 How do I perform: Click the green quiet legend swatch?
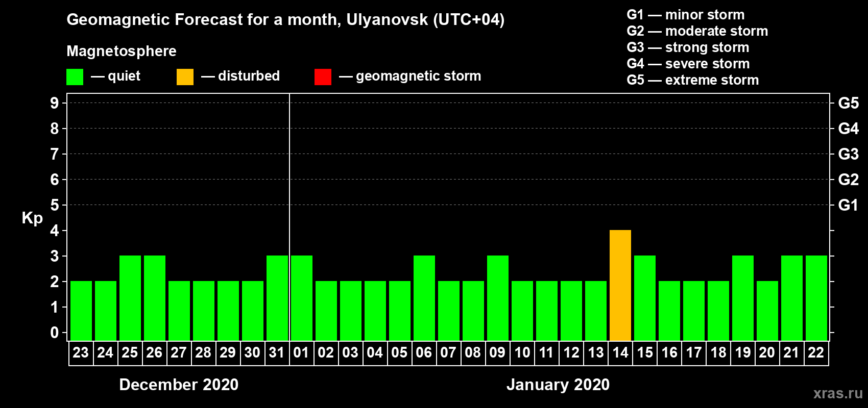tap(75, 76)
